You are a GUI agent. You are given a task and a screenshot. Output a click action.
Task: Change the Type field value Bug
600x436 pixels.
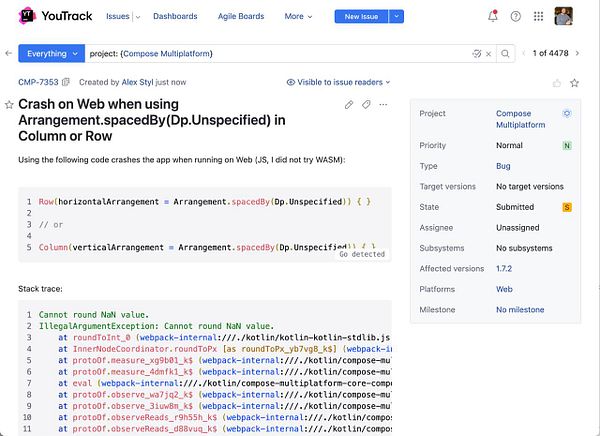tap(503, 166)
